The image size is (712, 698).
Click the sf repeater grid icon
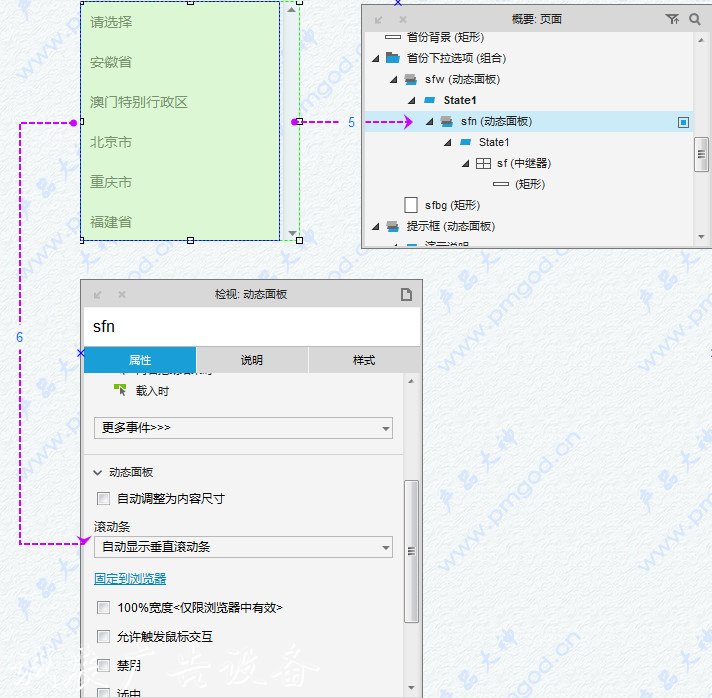tap(483, 163)
